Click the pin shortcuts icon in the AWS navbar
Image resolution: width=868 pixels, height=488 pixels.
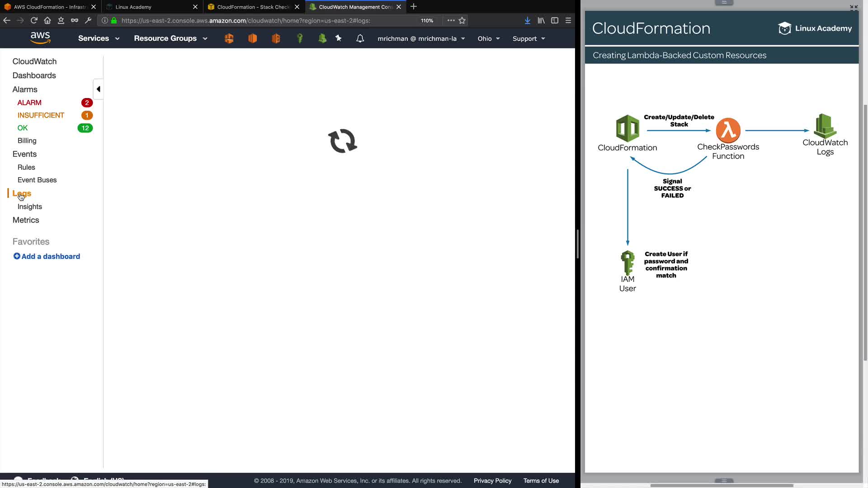(x=339, y=38)
